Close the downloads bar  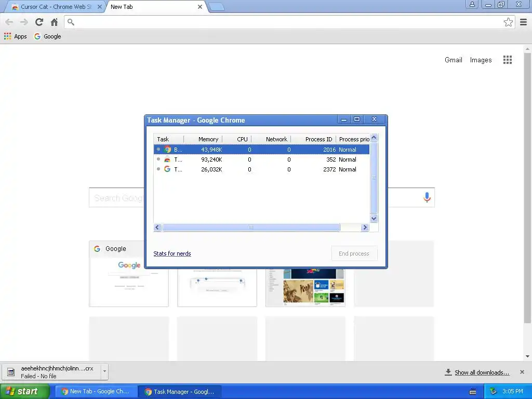coord(522,372)
